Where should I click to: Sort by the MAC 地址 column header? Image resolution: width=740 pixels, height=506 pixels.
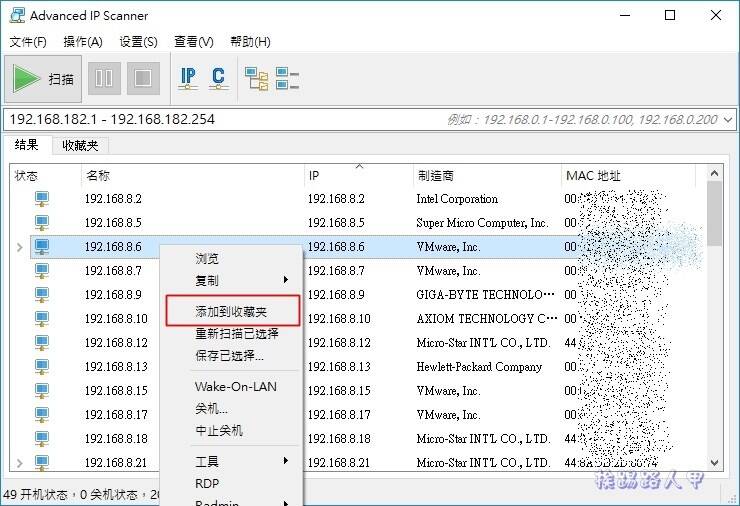point(629,176)
